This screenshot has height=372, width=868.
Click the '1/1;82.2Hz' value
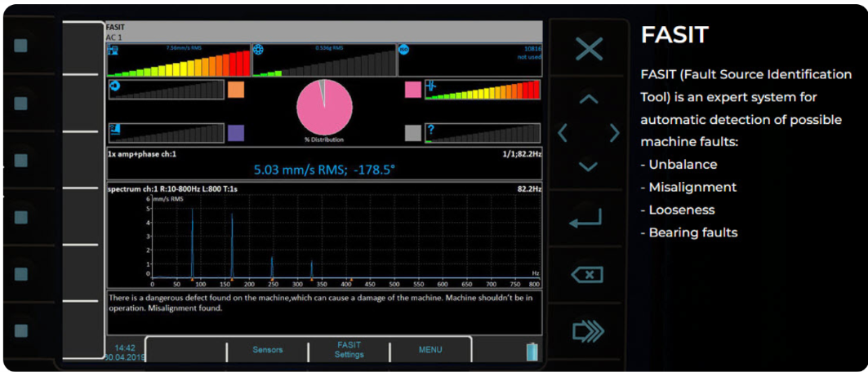(x=523, y=154)
